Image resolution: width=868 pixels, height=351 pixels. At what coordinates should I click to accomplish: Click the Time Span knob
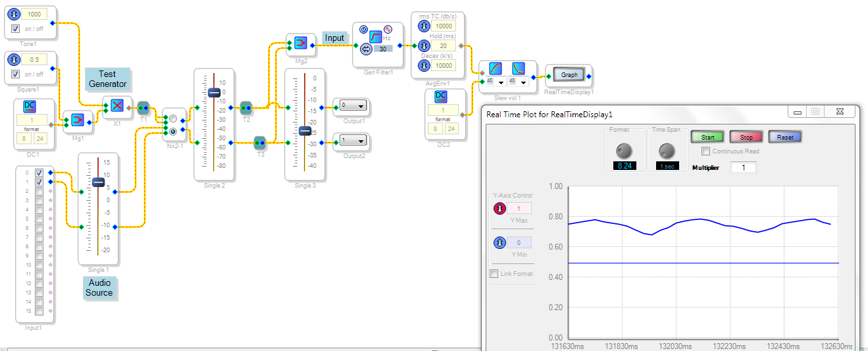[666, 151]
